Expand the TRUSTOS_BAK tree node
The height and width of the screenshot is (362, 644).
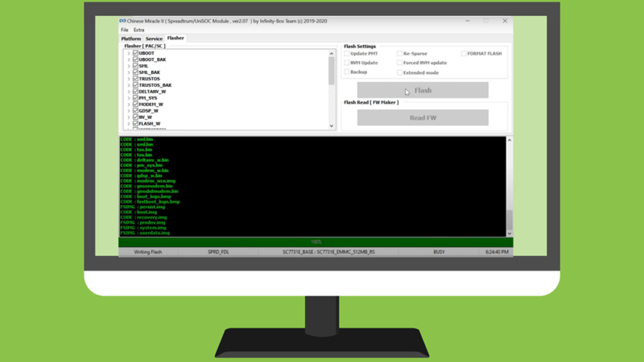[129, 85]
